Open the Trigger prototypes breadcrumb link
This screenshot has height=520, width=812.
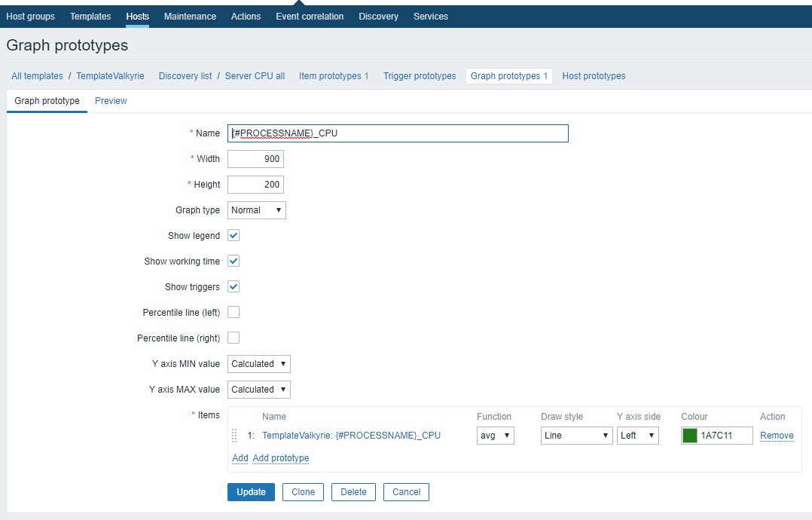pyautogui.click(x=419, y=75)
